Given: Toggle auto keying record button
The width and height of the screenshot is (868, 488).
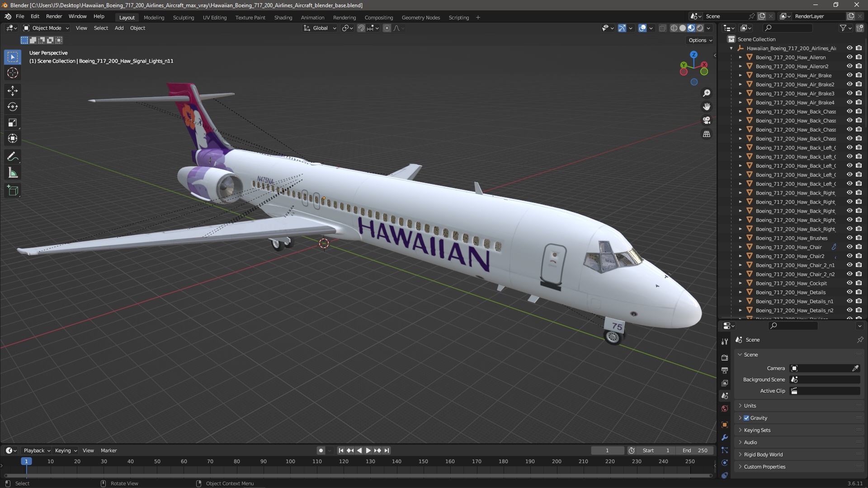Looking at the screenshot, I should pos(321,450).
